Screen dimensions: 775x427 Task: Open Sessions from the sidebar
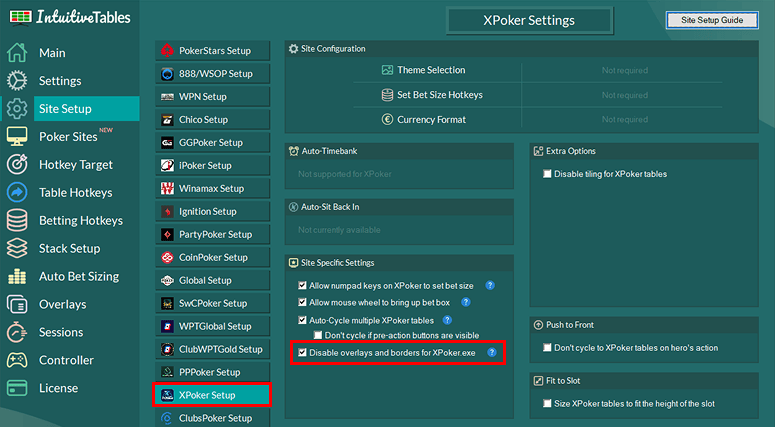(61, 332)
